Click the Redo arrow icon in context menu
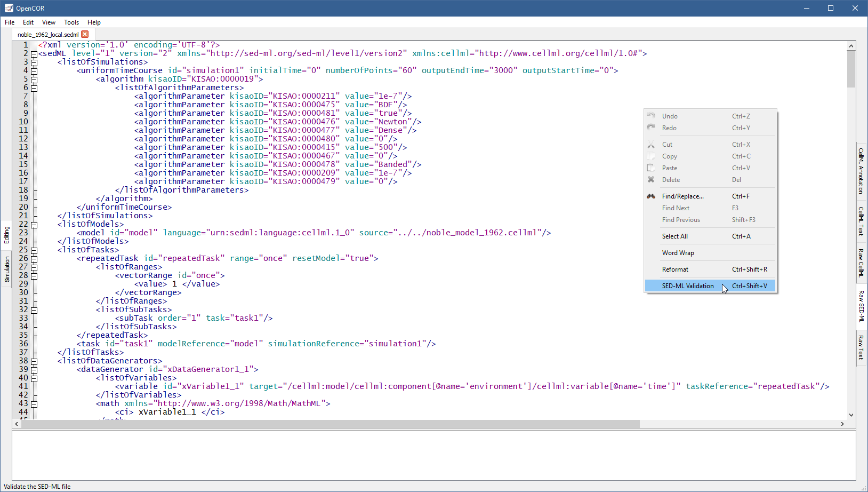868x492 pixels. point(651,128)
